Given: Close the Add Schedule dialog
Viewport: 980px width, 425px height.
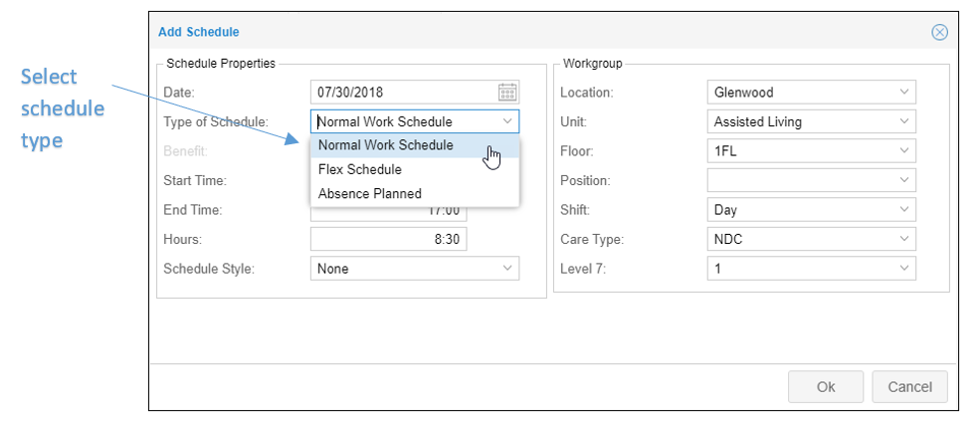Looking at the screenshot, I should pyautogui.click(x=939, y=32).
